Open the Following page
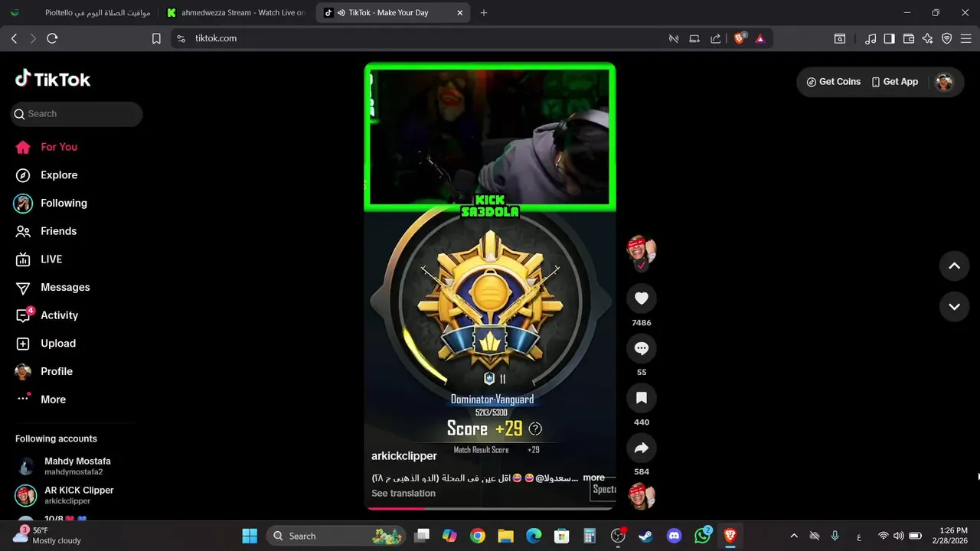 (x=51, y=203)
